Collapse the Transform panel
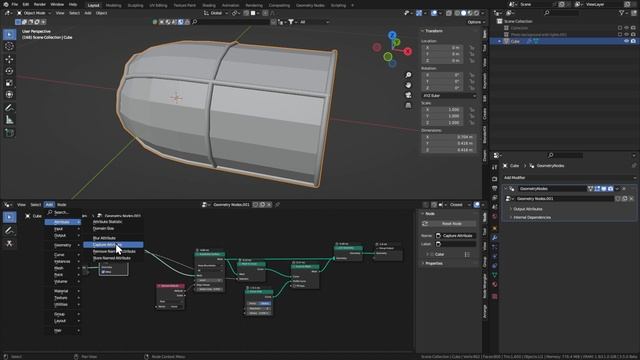The width and height of the screenshot is (640, 360). [x=433, y=31]
